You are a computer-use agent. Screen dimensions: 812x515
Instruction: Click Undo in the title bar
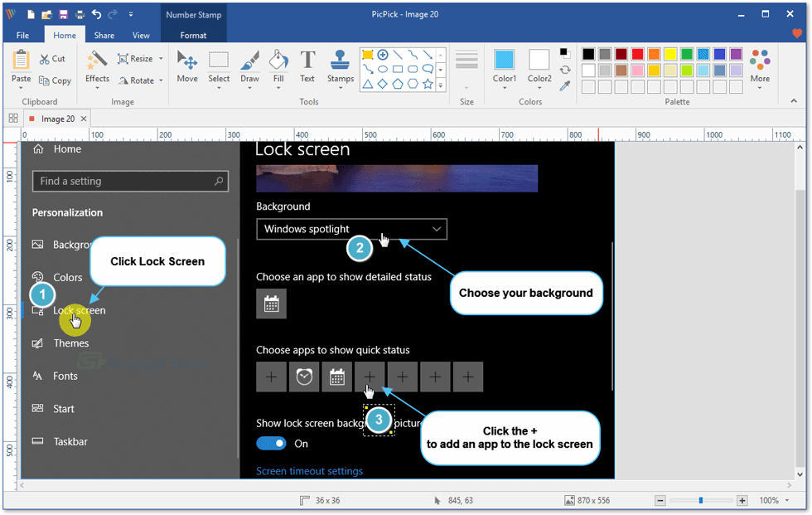click(97, 14)
